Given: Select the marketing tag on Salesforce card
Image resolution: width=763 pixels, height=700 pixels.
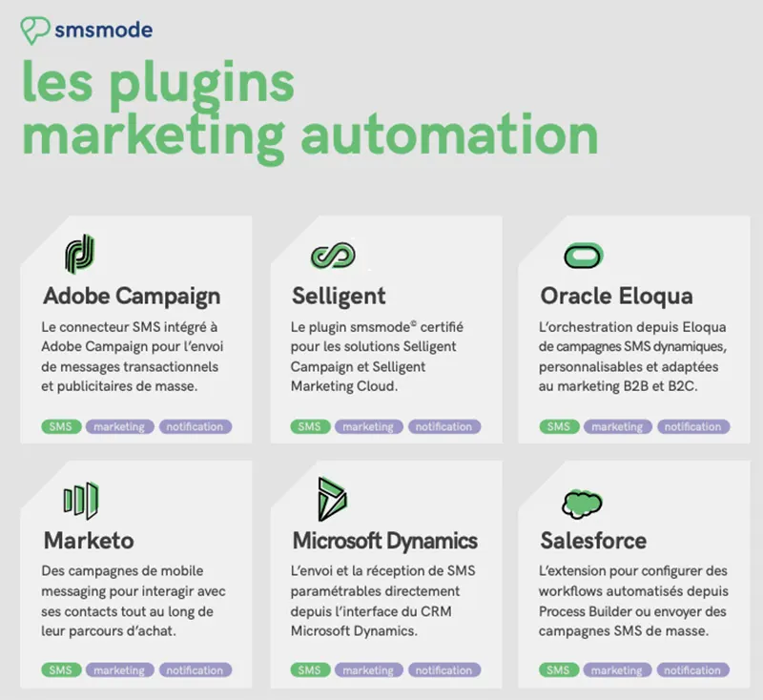Looking at the screenshot, I should click(617, 669).
